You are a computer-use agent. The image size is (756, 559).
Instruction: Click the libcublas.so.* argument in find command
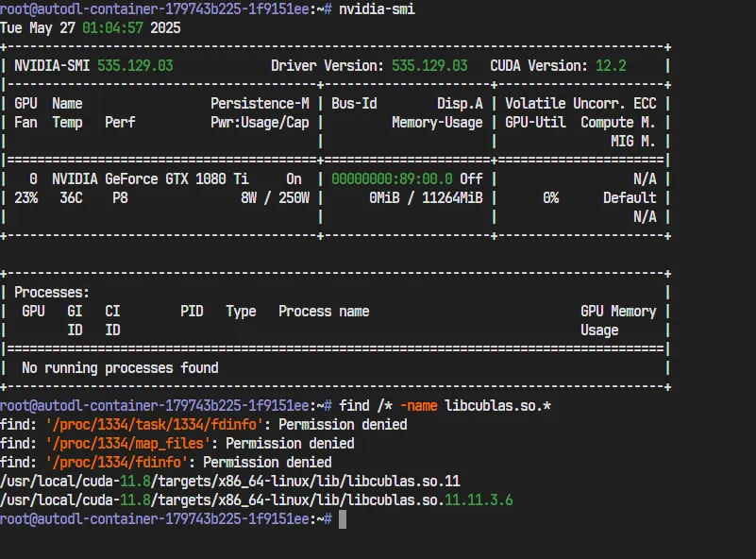497,406
